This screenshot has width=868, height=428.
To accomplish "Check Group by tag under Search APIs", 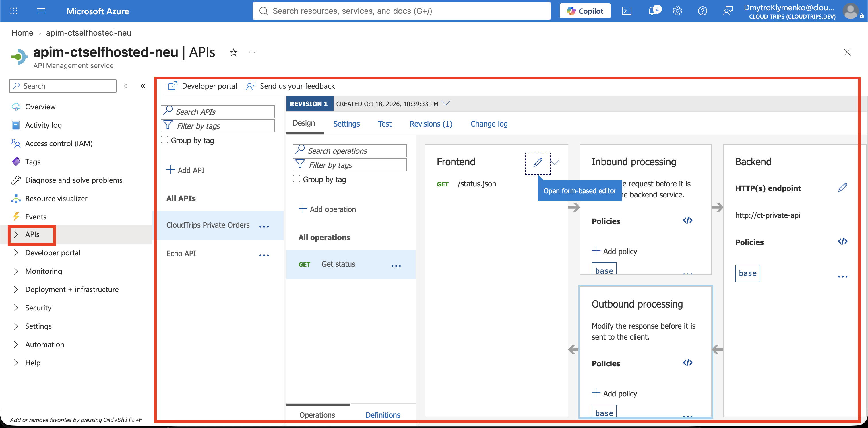I will coord(164,140).
